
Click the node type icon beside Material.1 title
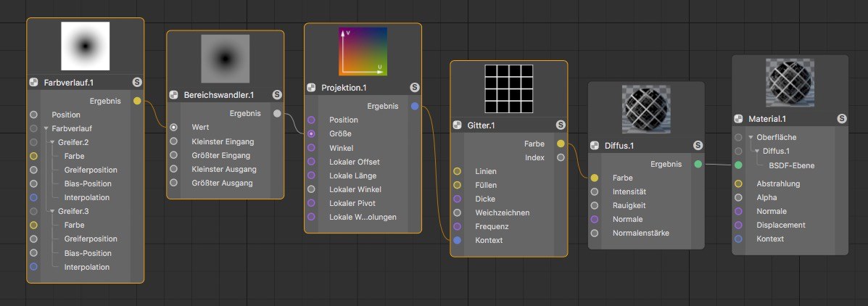pyautogui.click(x=738, y=118)
